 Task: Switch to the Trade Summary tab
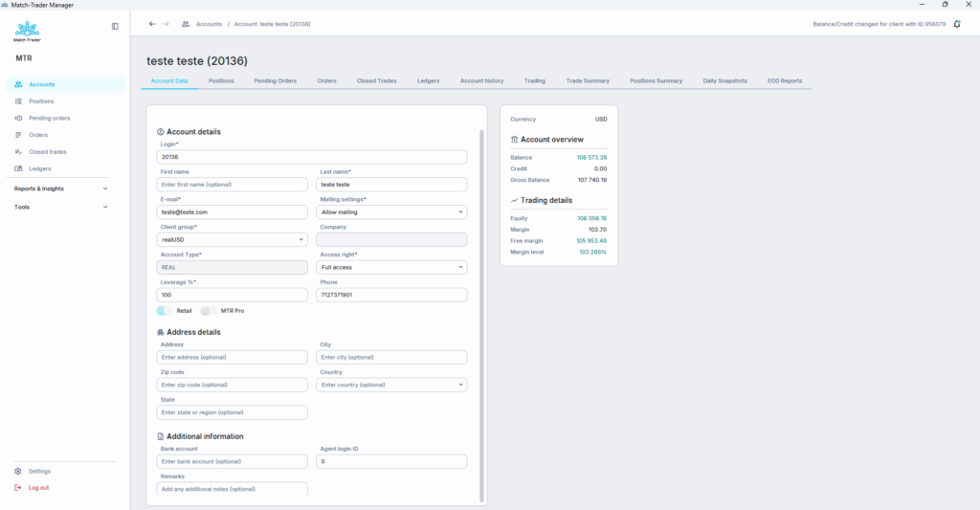click(588, 81)
